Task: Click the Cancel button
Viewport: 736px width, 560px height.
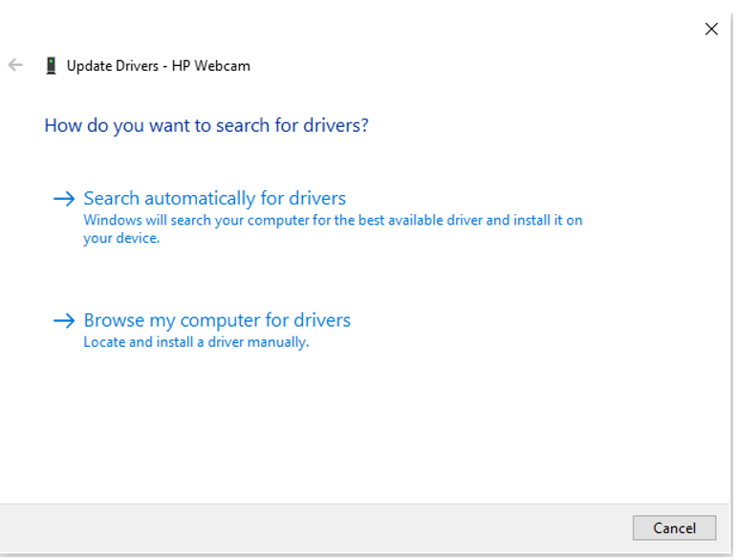Action: point(674,528)
